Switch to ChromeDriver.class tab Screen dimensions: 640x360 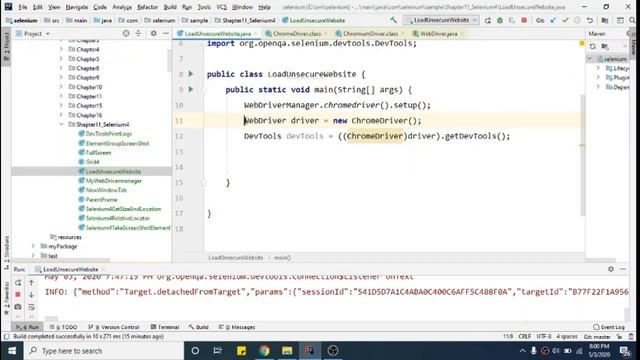tap(297, 33)
